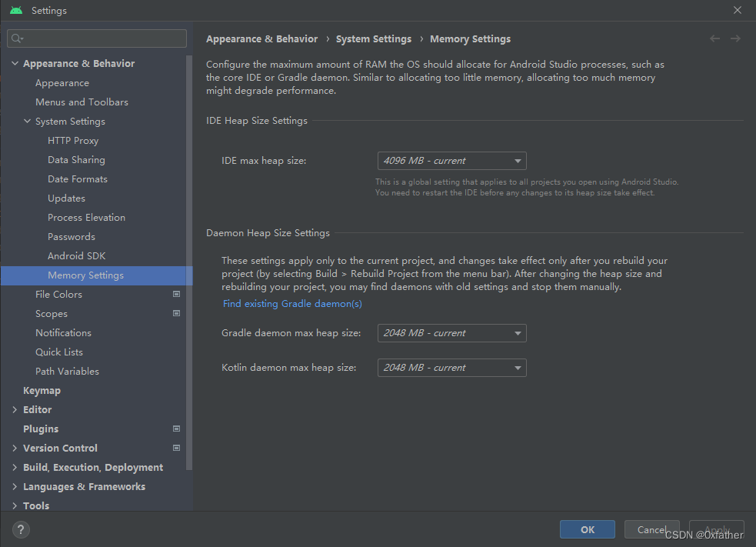Focus the settings search field
The height and width of the screenshot is (547, 756).
click(97, 38)
